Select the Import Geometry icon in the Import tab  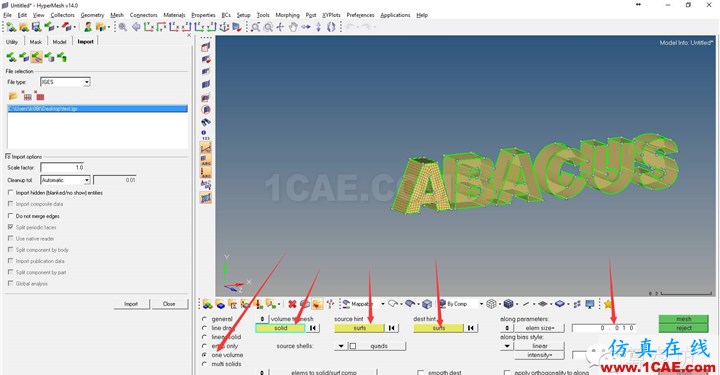point(37,57)
